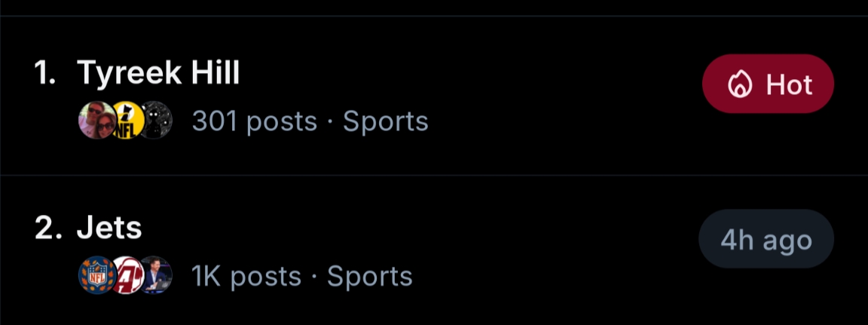Screen dimensions: 868x325
Task: Click the word Hill in first trend title
Action: point(214,73)
